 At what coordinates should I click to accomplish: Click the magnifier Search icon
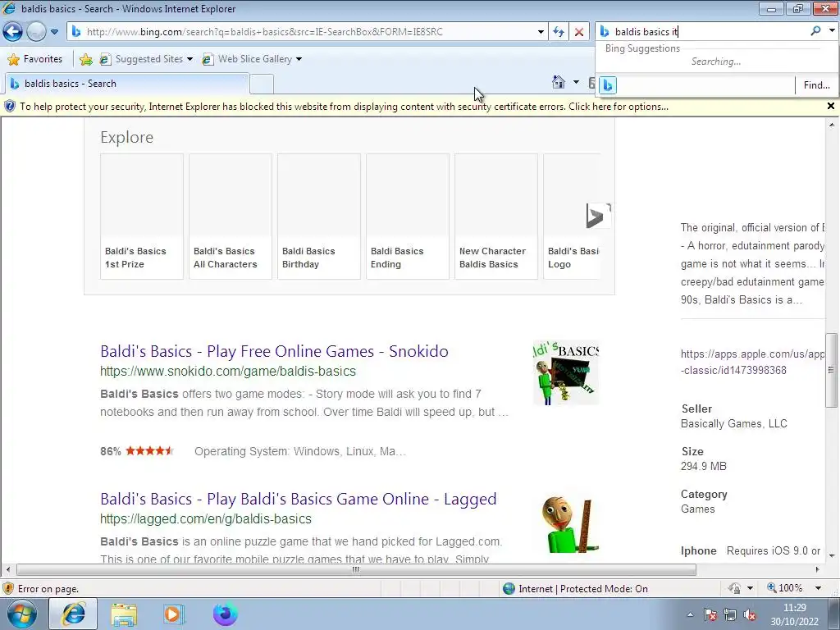point(815,31)
